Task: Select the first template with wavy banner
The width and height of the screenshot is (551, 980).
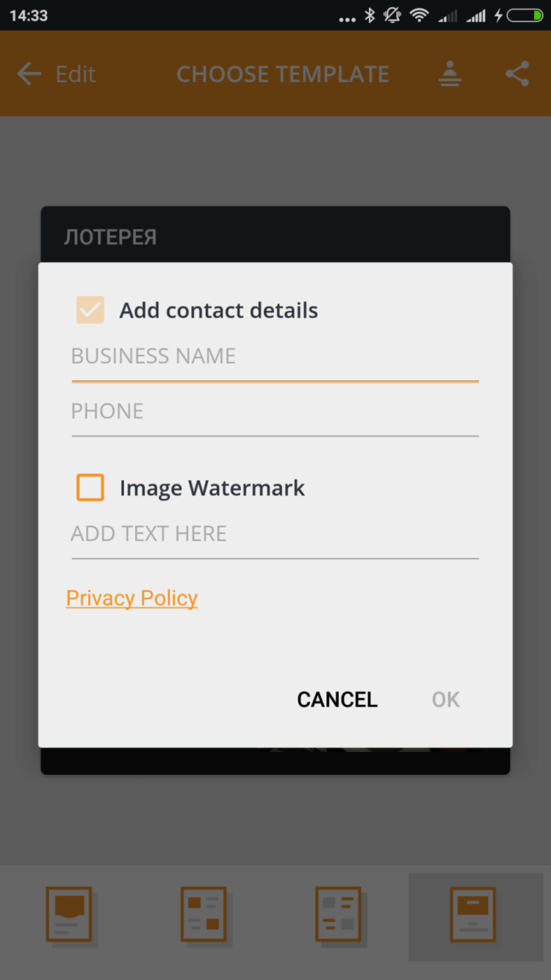Action: pyautogui.click(x=69, y=914)
